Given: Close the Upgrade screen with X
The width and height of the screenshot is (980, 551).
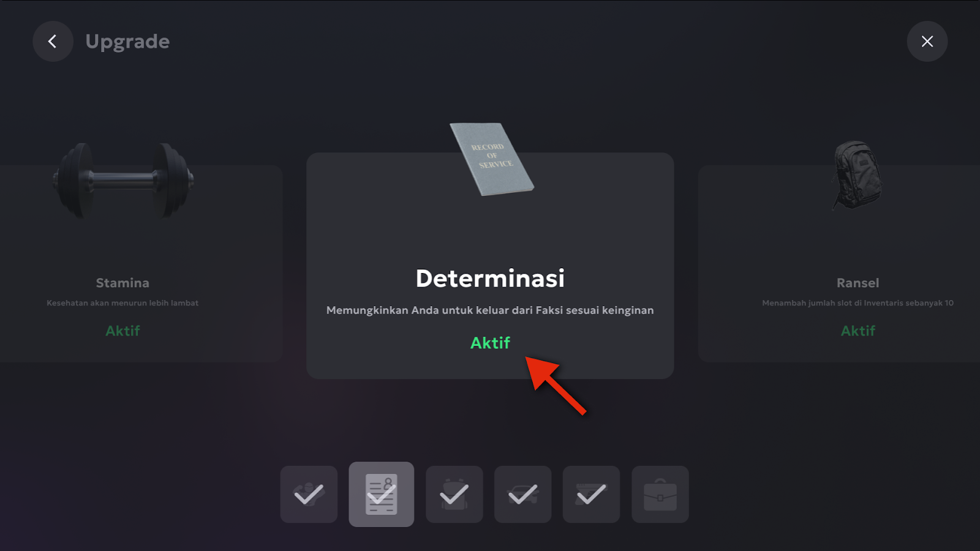Looking at the screenshot, I should (x=927, y=41).
